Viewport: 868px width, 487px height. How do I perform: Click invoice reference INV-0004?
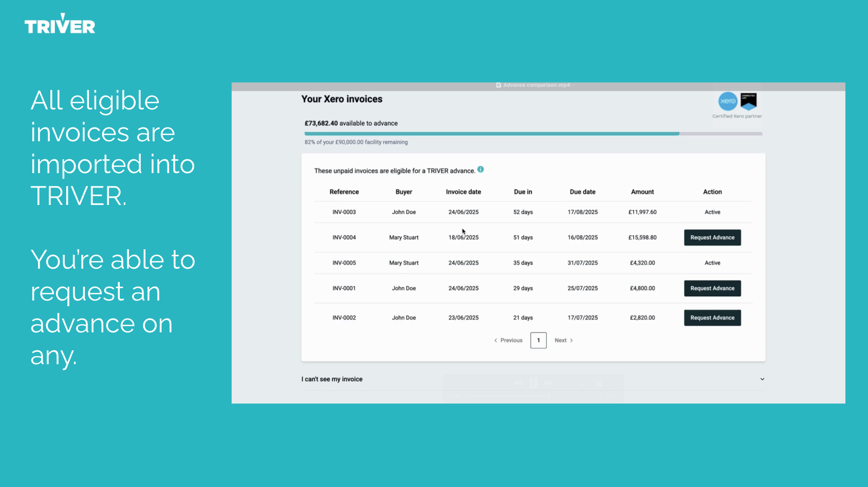[344, 237]
